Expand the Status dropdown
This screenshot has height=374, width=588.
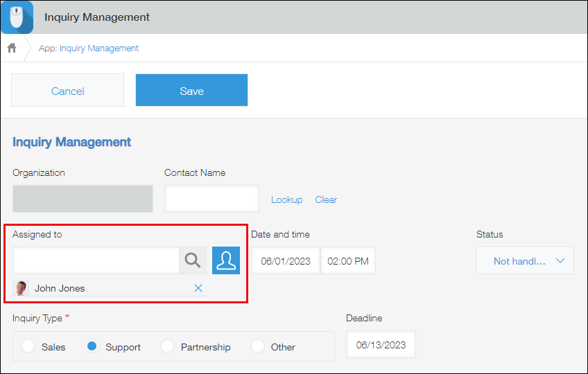[x=525, y=260]
